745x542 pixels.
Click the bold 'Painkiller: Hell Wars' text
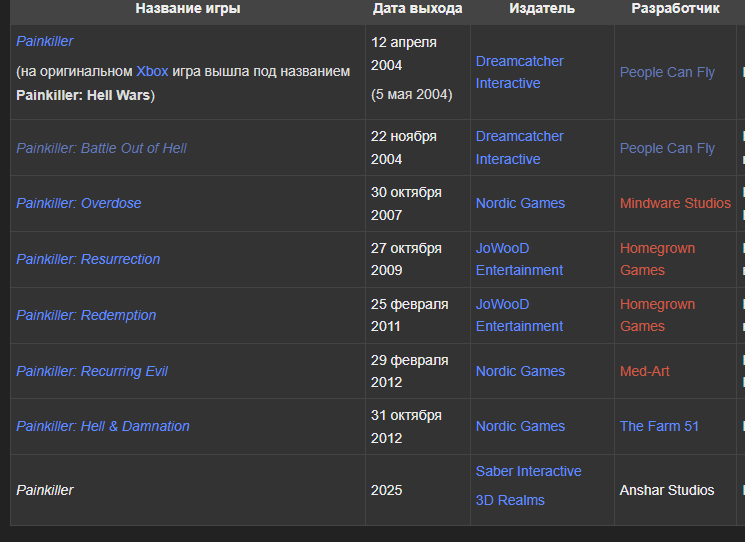point(83,95)
